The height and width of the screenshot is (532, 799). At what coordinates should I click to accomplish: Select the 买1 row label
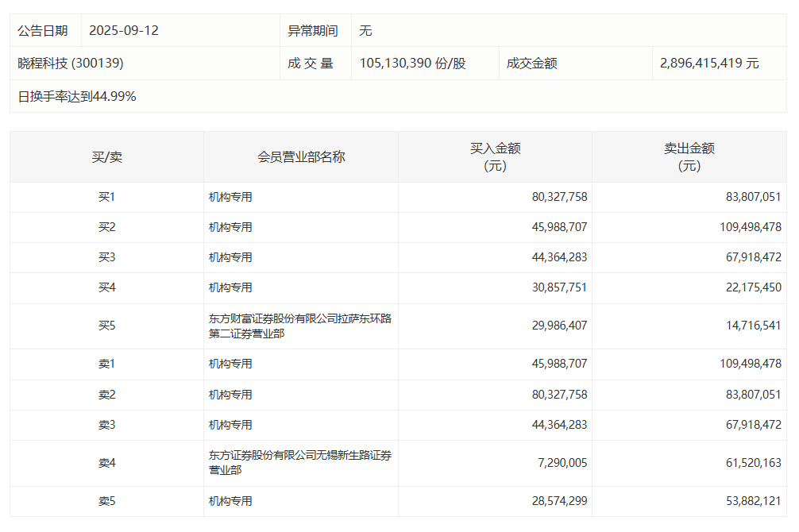pyautogui.click(x=104, y=197)
